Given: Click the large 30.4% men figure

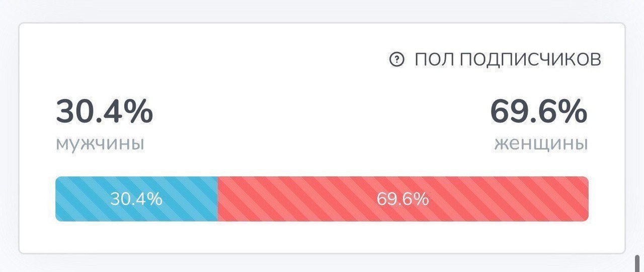Looking at the screenshot, I should coord(104,112).
